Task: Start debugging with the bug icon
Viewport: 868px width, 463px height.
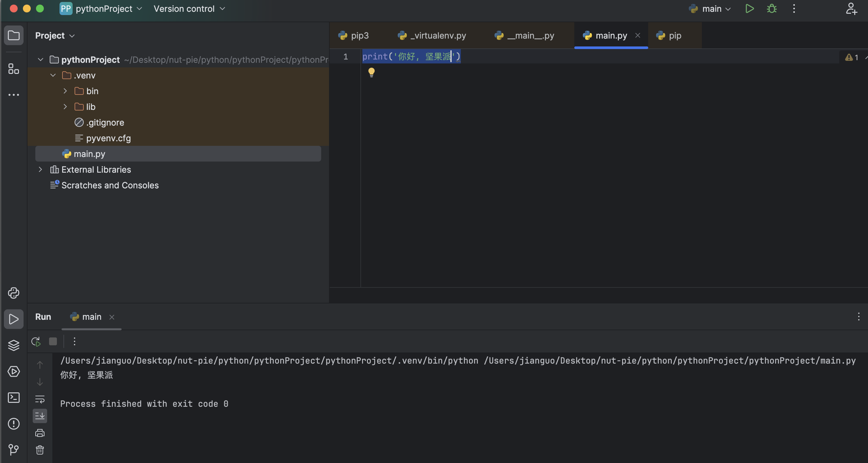Action: coord(772,9)
